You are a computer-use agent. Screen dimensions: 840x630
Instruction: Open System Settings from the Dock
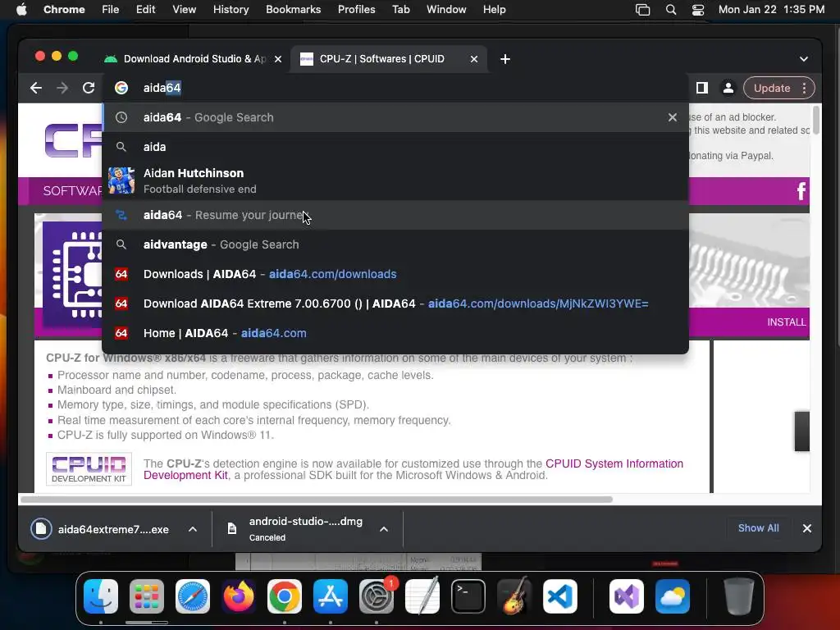[377, 596]
